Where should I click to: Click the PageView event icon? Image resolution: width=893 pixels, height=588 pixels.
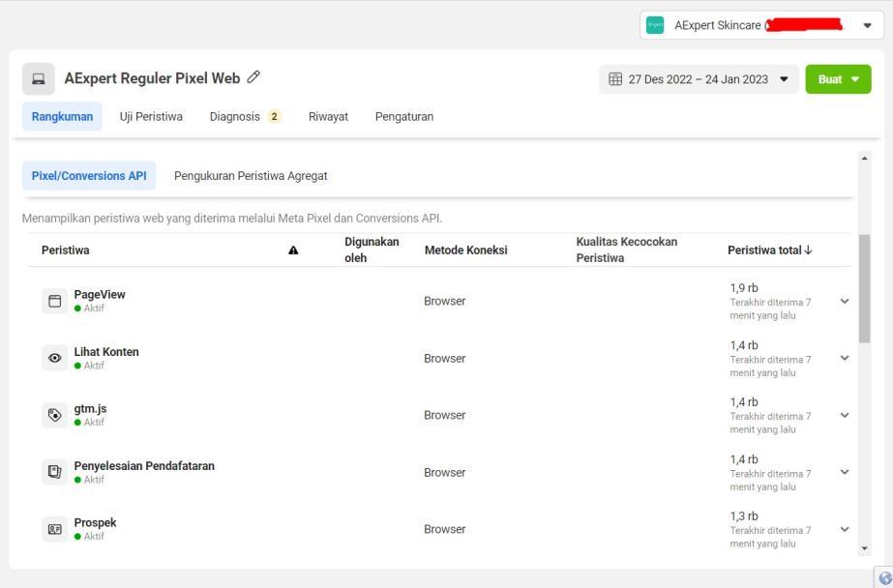tap(55, 302)
